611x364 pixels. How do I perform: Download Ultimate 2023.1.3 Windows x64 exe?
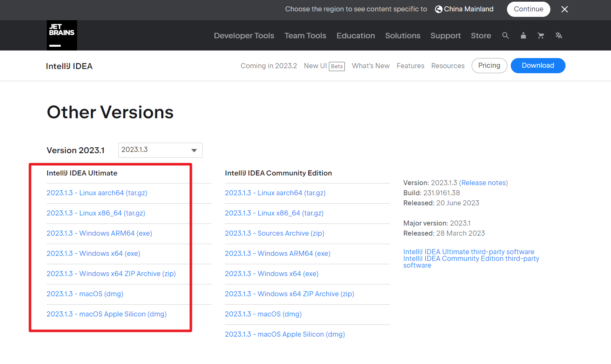coord(93,254)
